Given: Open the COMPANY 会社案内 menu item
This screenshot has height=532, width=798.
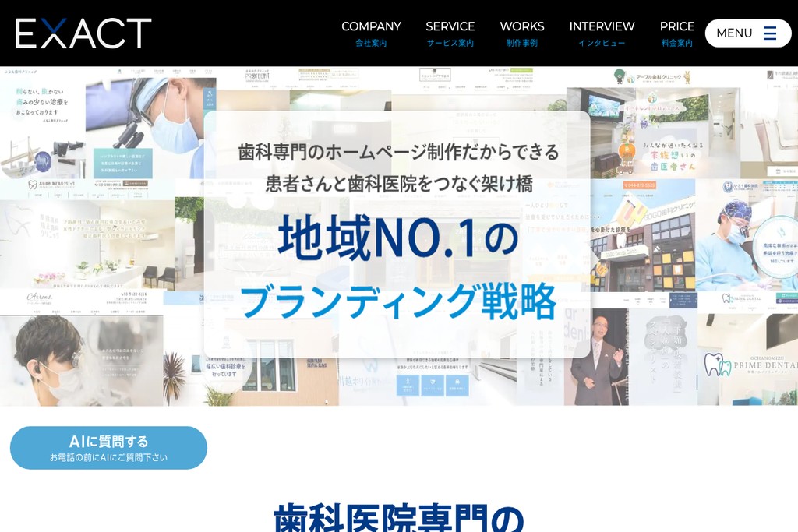Looking at the screenshot, I should point(371,33).
